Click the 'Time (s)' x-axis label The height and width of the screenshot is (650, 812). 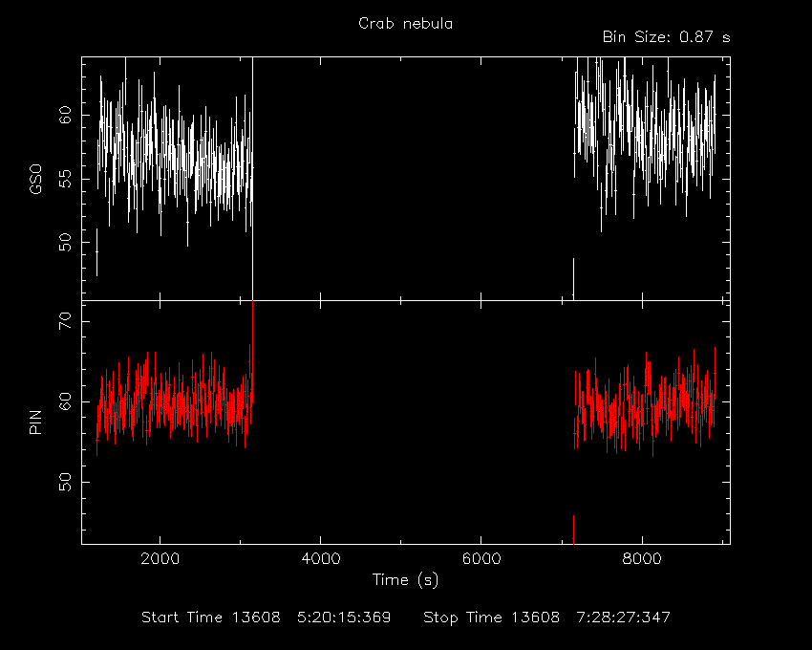coord(405,579)
